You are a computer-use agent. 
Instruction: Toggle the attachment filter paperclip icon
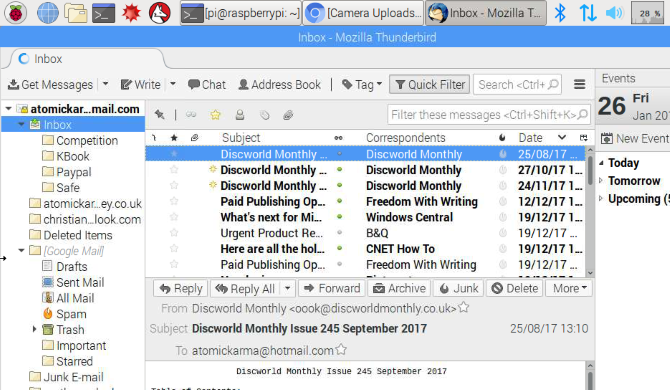coord(288,114)
